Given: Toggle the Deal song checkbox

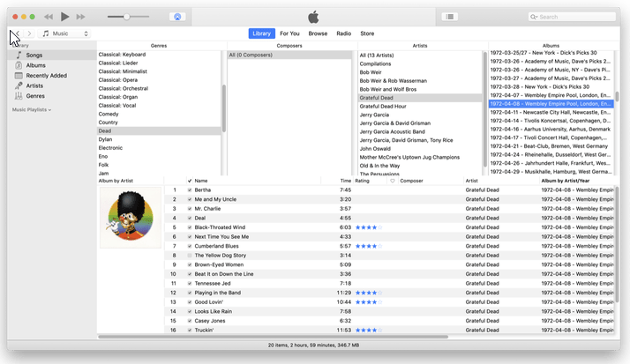Looking at the screenshot, I should 190,218.
